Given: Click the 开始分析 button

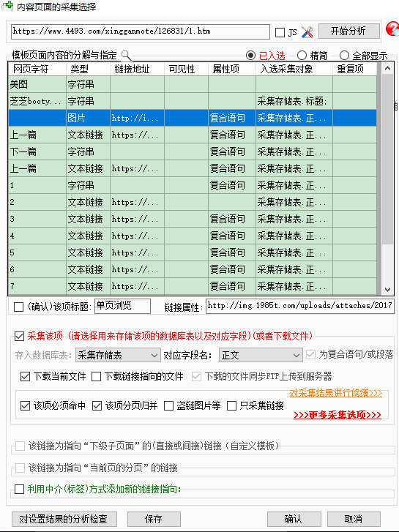Looking at the screenshot, I should 348,31.
